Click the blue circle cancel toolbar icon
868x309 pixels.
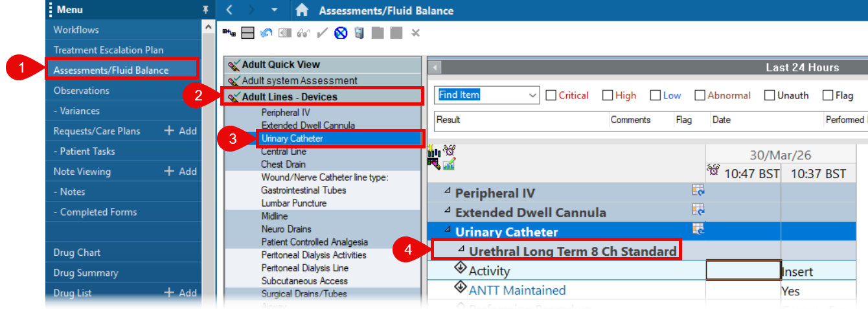point(341,33)
